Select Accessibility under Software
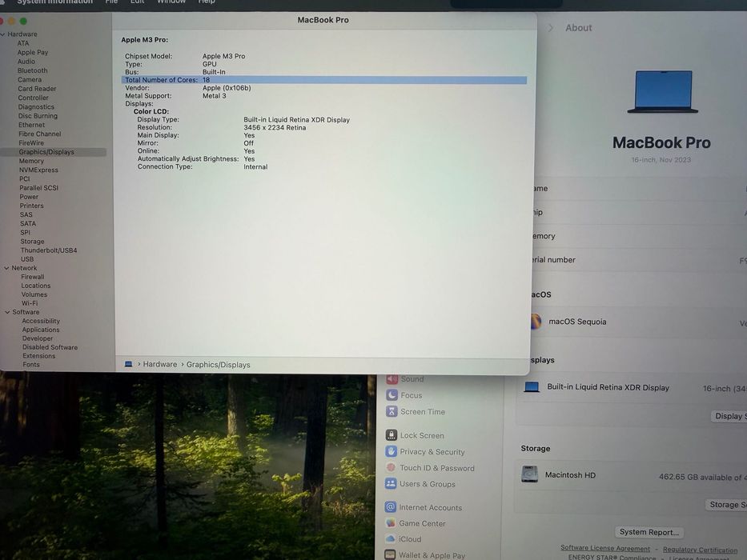Screen dimensions: 747x560 [41, 321]
